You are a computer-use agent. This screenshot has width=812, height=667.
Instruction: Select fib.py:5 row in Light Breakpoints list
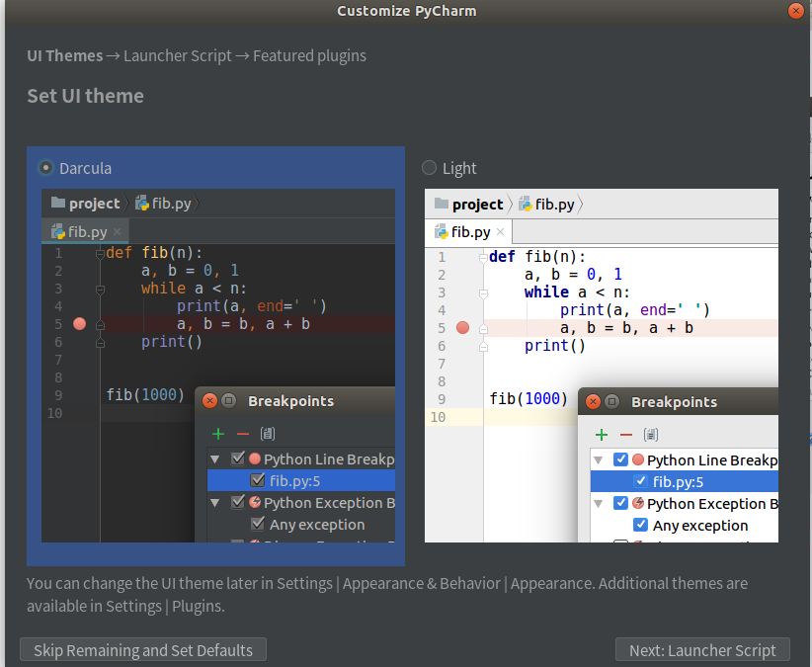pos(685,481)
